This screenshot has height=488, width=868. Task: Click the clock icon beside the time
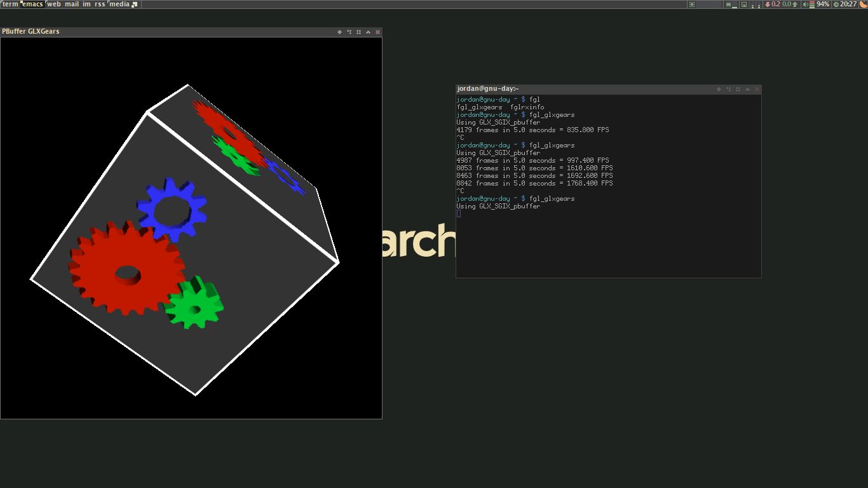(x=836, y=4)
